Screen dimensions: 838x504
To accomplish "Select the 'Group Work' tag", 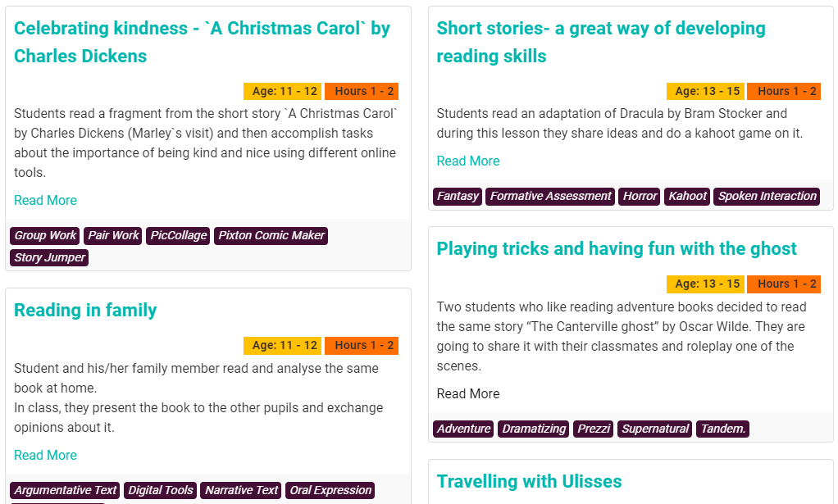I will tap(45, 235).
